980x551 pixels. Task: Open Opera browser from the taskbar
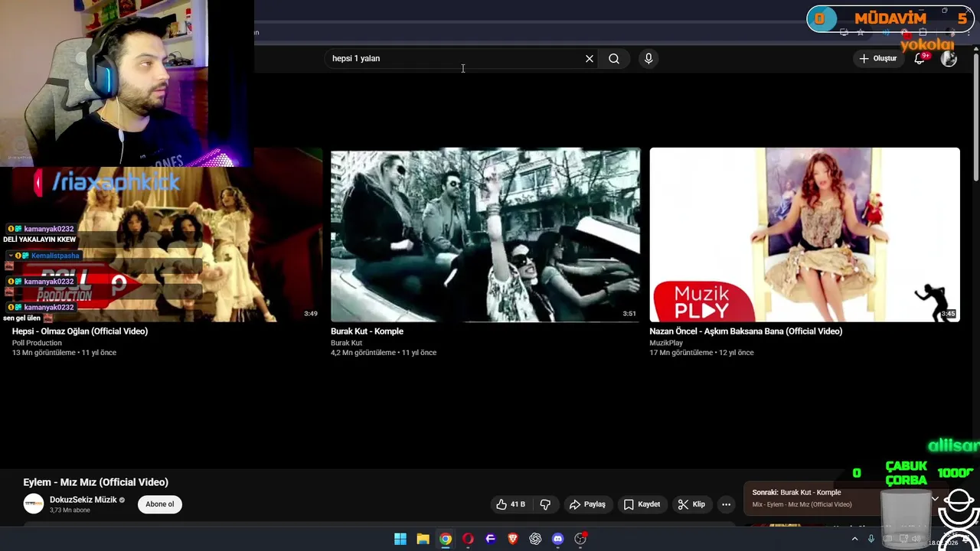[468, 539]
